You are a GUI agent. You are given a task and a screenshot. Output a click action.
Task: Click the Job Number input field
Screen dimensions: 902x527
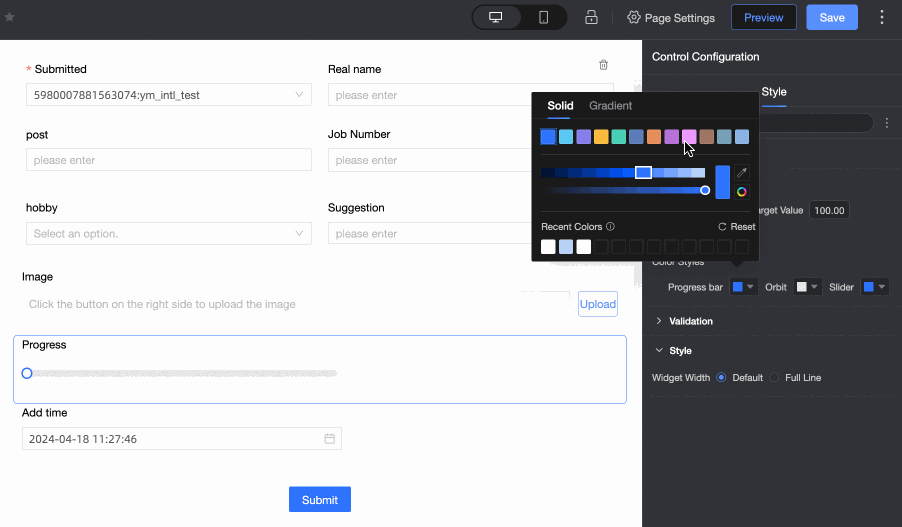click(429, 160)
